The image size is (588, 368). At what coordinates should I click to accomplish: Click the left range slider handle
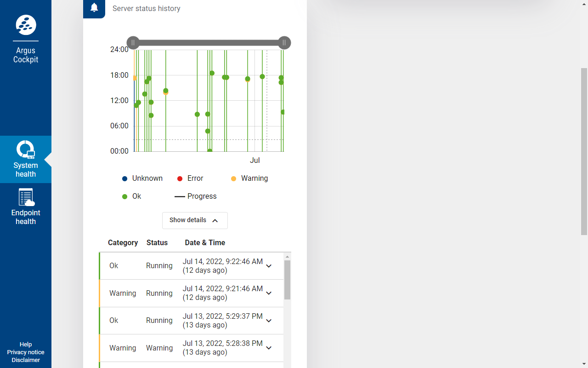(x=133, y=43)
